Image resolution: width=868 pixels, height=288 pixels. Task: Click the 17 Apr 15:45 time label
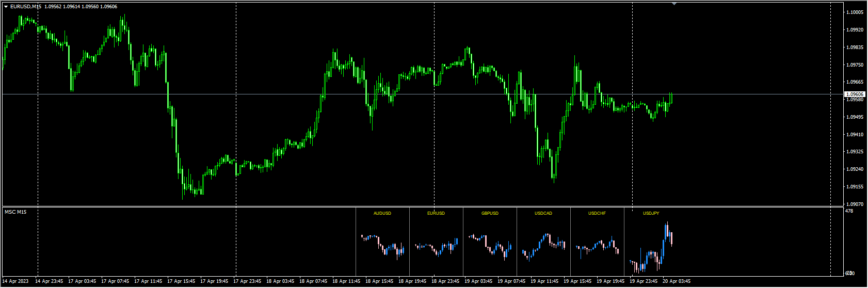181,281
